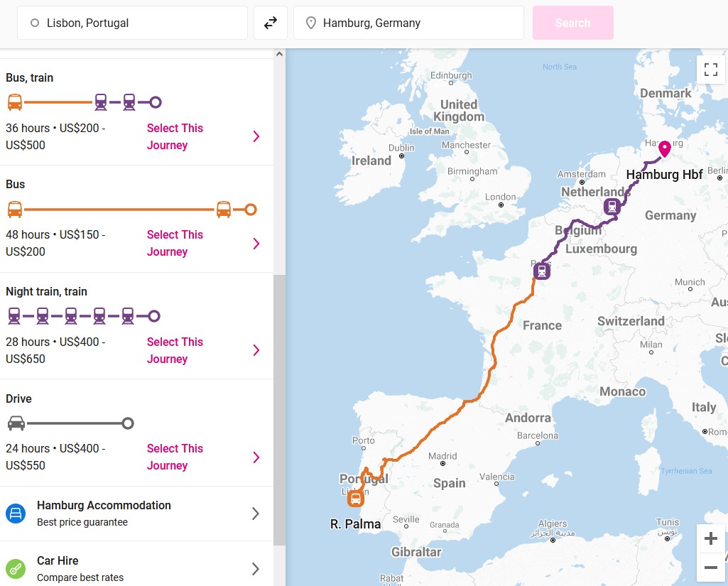Select This Journey for Night train, train
This screenshot has height=586, width=728.
pyautogui.click(x=175, y=350)
